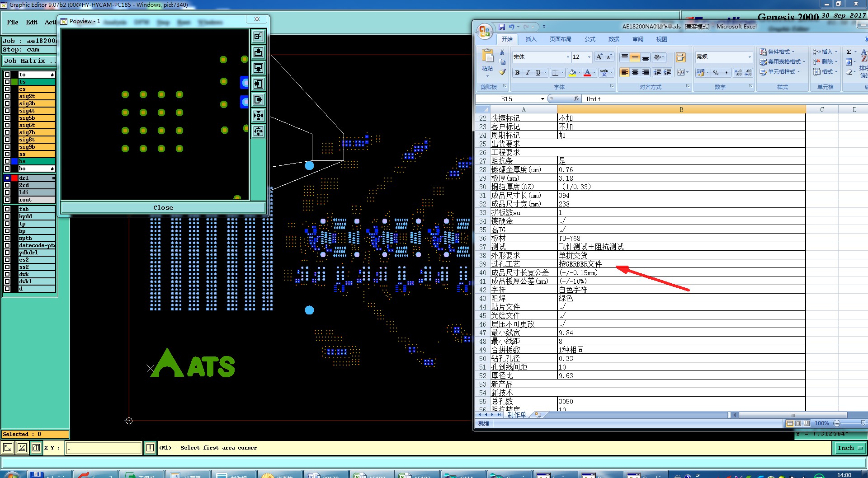The width and height of the screenshot is (868, 478).
Task: Open the File menu in Graphic Editor
Action: coord(13,22)
